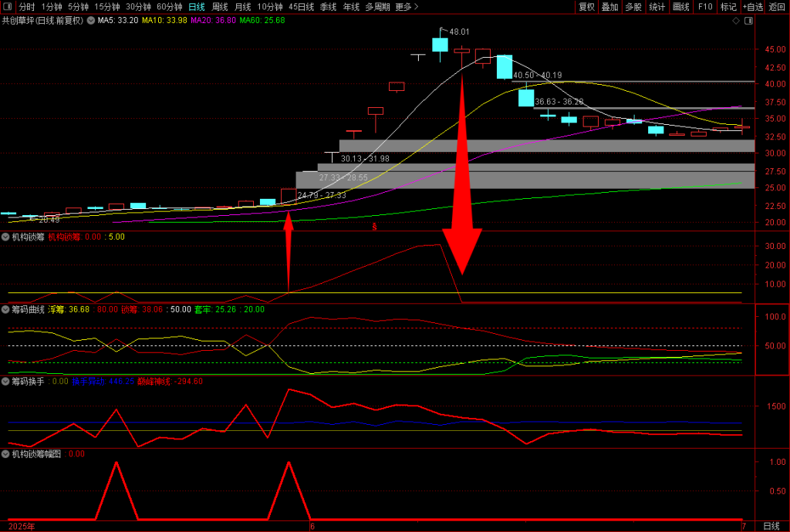
Task: Switch to the 周线 weekly tab
Action: point(220,7)
